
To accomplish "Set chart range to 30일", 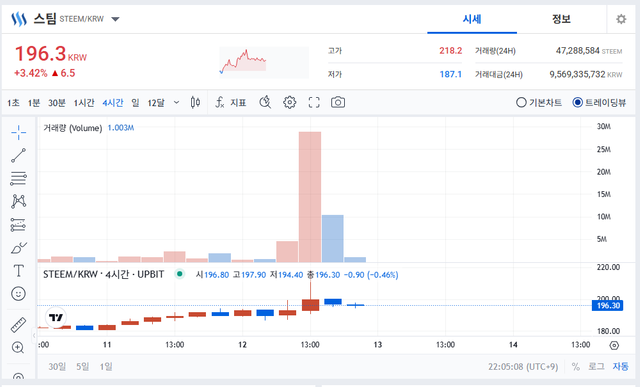I will coord(57,366).
